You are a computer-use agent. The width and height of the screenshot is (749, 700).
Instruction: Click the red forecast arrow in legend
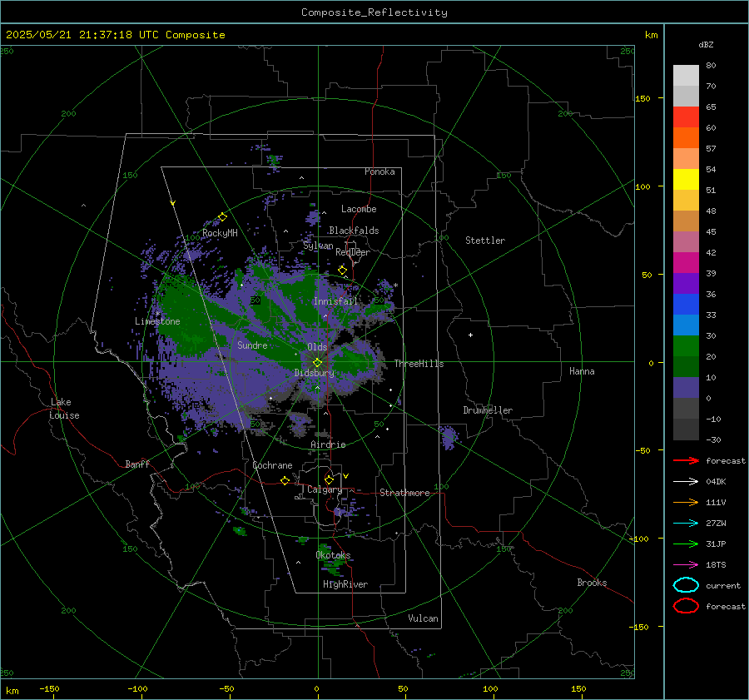686,460
